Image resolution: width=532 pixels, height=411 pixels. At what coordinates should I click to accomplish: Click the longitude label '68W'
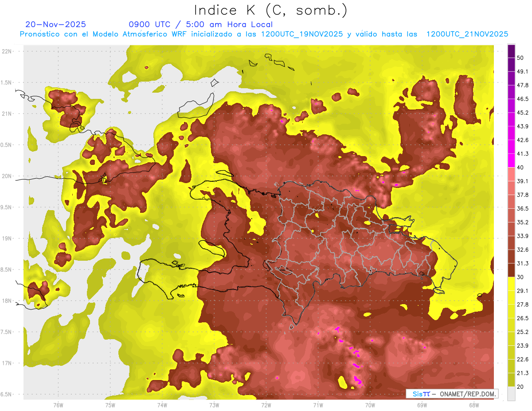(x=474, y=405)
